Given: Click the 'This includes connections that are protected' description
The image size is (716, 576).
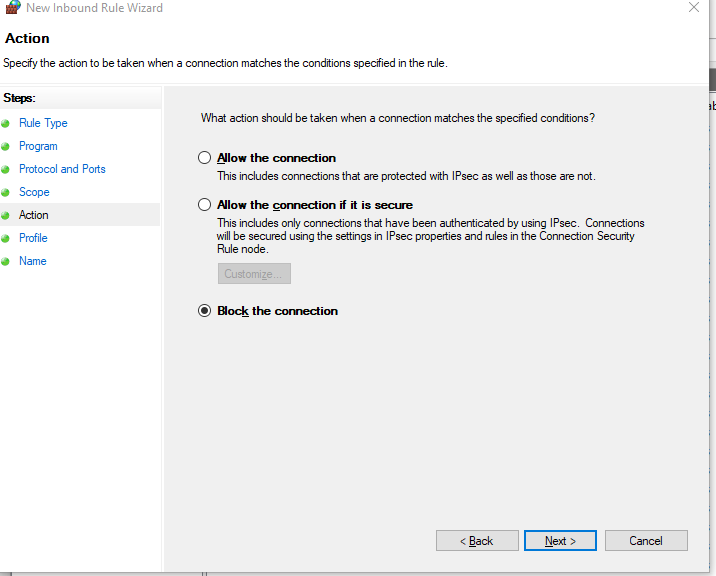Looking at the screenshot, I should click(406, 176).
